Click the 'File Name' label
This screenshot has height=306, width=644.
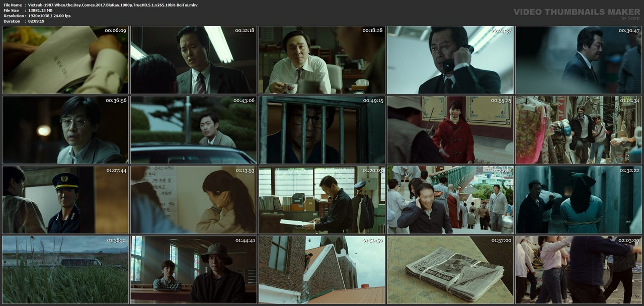click(13, 5)
